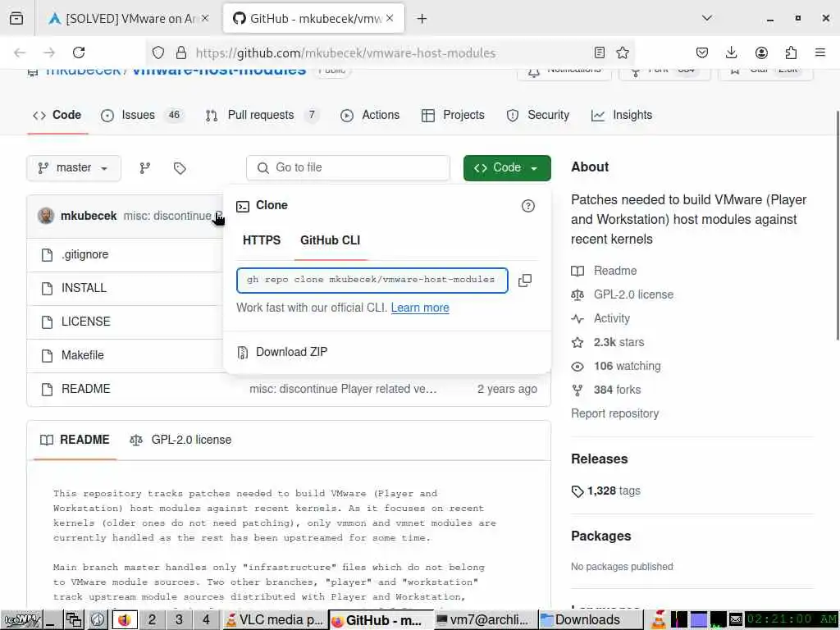Open the Insights tab
Image resolution: width=840 pixels, height=630 pixels.
(622, 115)
